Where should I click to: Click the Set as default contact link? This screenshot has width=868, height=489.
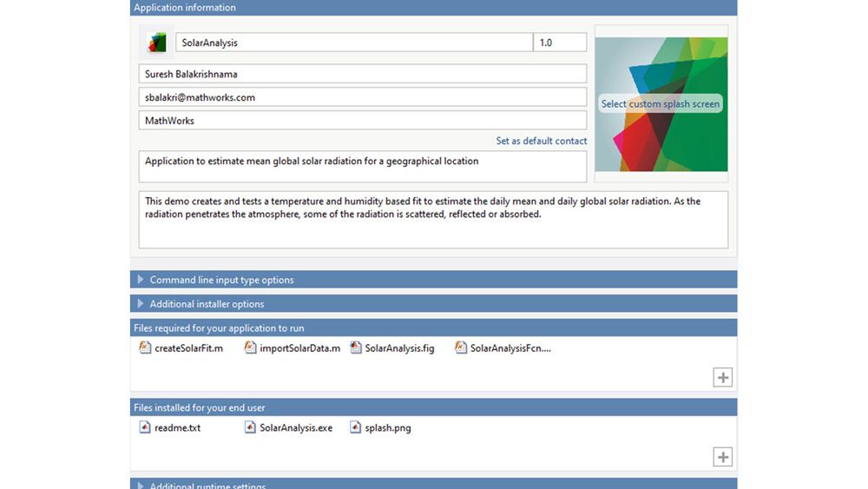[541, 141]
